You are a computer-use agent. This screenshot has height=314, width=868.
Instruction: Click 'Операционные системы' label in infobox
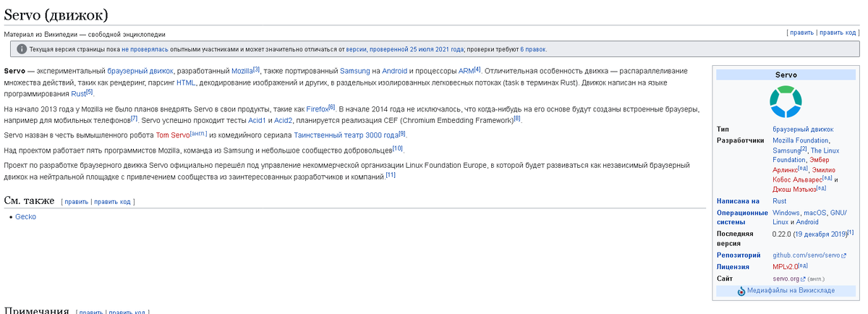pos(742,218)
